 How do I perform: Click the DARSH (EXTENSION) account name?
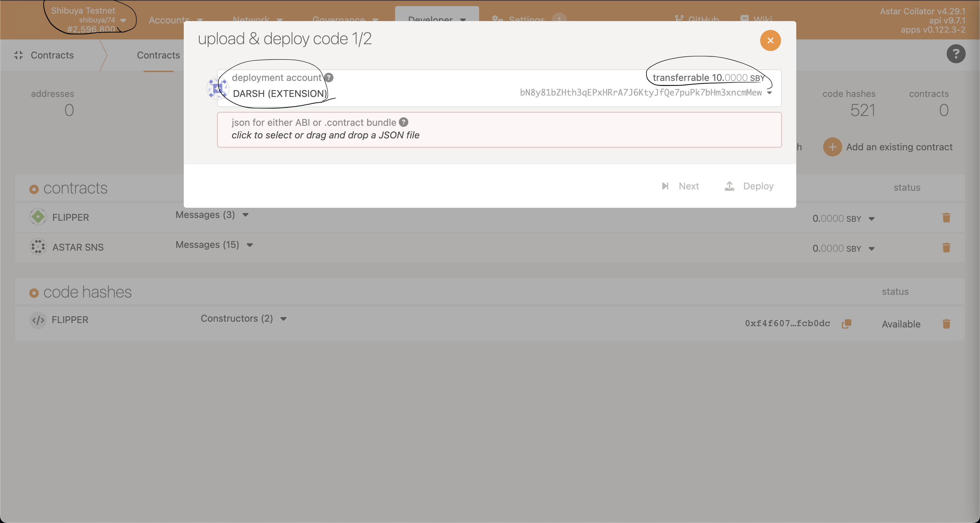coord(280,94)
